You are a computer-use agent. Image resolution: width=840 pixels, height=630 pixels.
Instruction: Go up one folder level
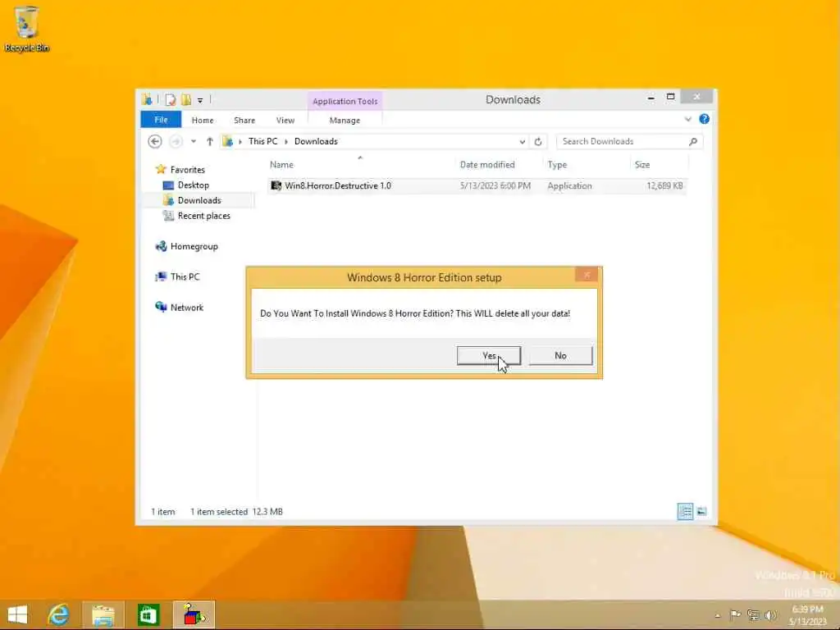[209, 141]
